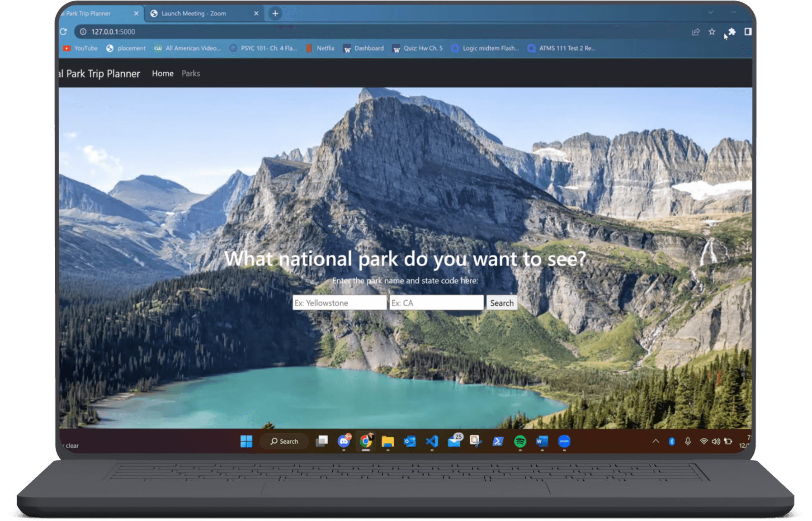Click the park name input field
Screen dimensions: 812x521
click(x=339, y=303)
